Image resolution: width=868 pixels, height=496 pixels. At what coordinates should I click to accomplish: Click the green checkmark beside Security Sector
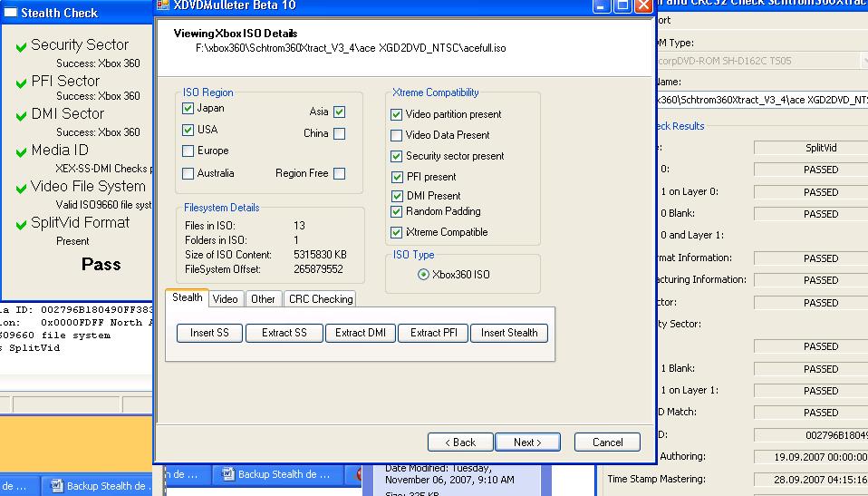point(22,47)
